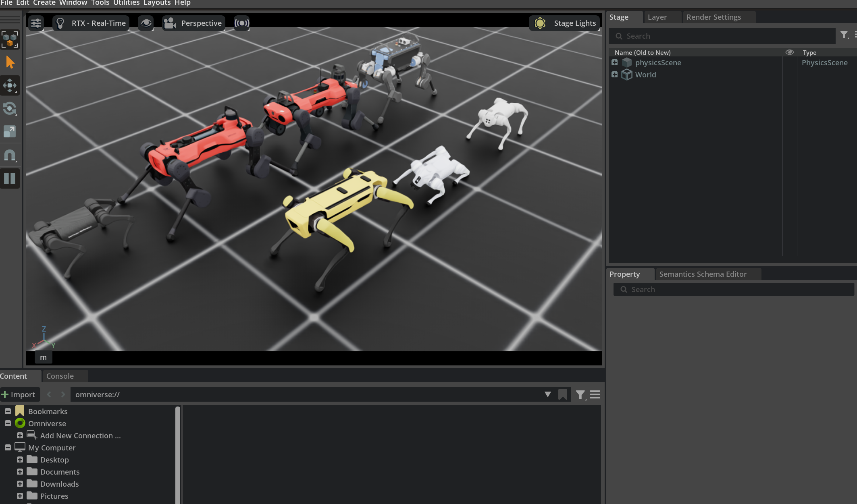
Task: Click the bookmark icon in content bar
Action: [563, 394]
